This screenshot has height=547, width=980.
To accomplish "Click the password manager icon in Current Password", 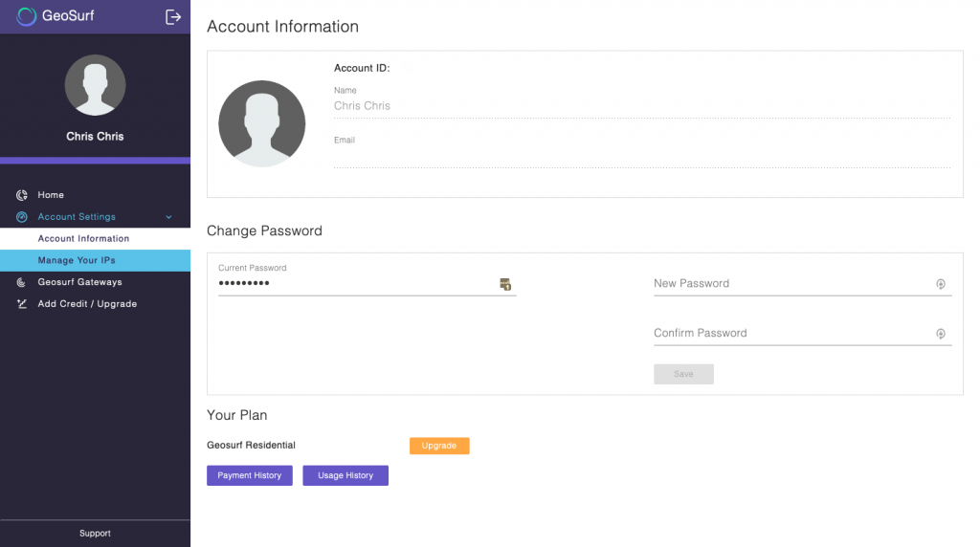I will point(505,284).
